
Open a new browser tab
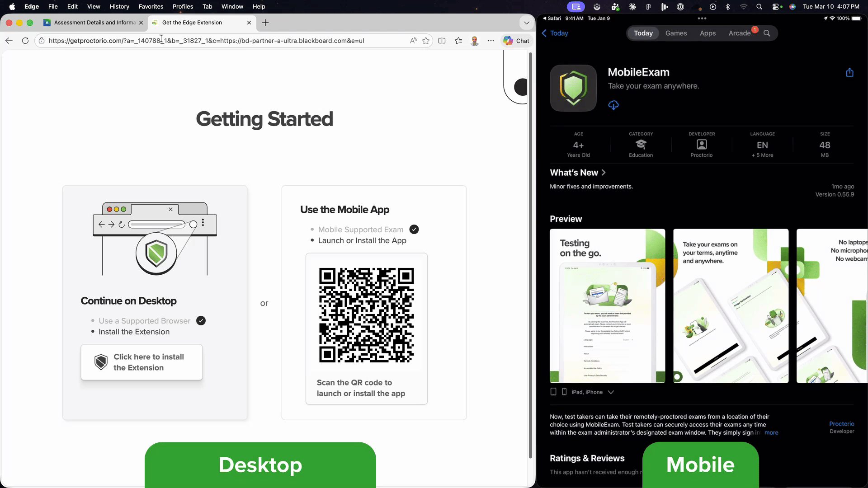(x=265, y=23)
